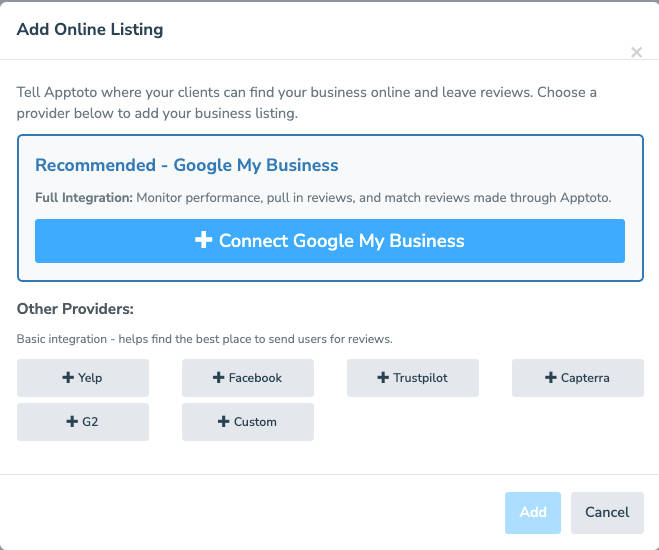
Task: Click the 'Tell Apptoto where your clients' intro text
Action: pos(307,103)
